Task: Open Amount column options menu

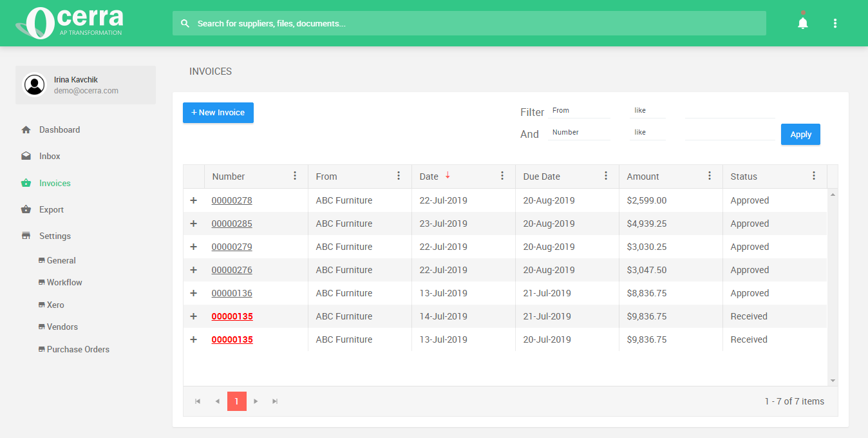Action: [710, 176]
